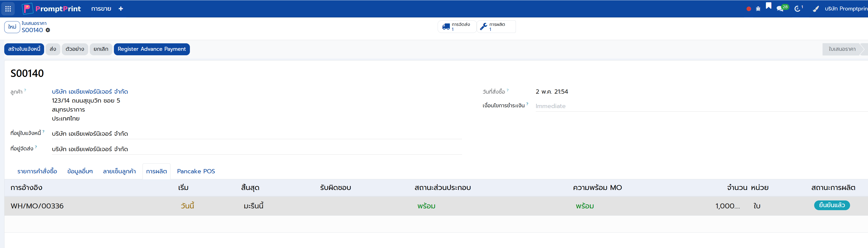This screenshot has width=868, height=248.
Task: Click Register Advance Payment button
Action: [x=152, y=49]
